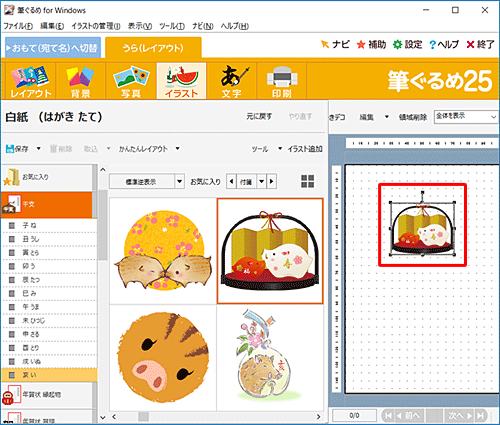Select 子 ね in zodiac list
The height and width of the screenshot is (425, 500).
[49, 225]
